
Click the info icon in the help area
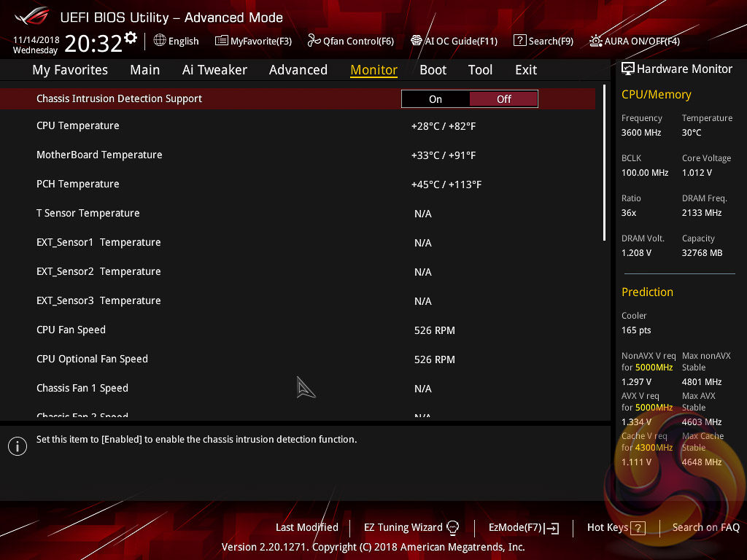18,446
